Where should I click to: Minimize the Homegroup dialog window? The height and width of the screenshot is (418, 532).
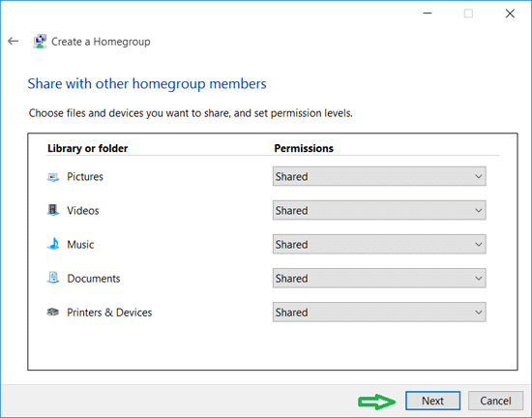(428, 14)
